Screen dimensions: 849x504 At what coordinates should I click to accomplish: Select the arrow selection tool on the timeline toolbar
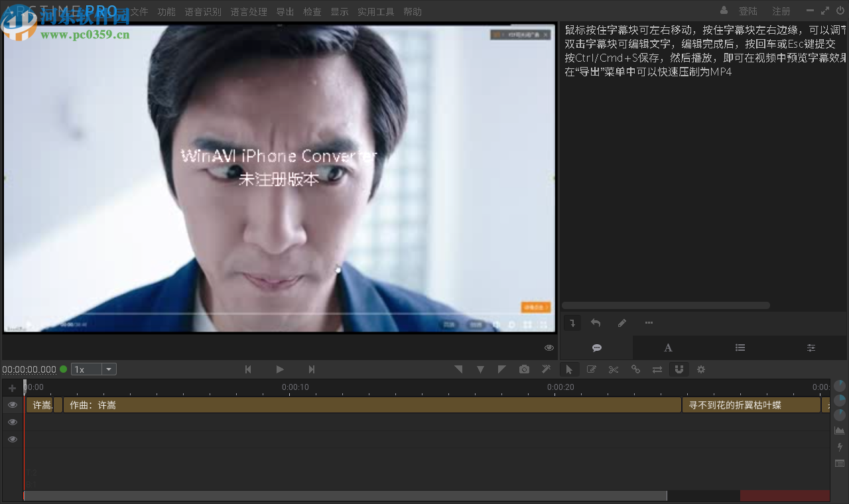[x=570, y=369]
